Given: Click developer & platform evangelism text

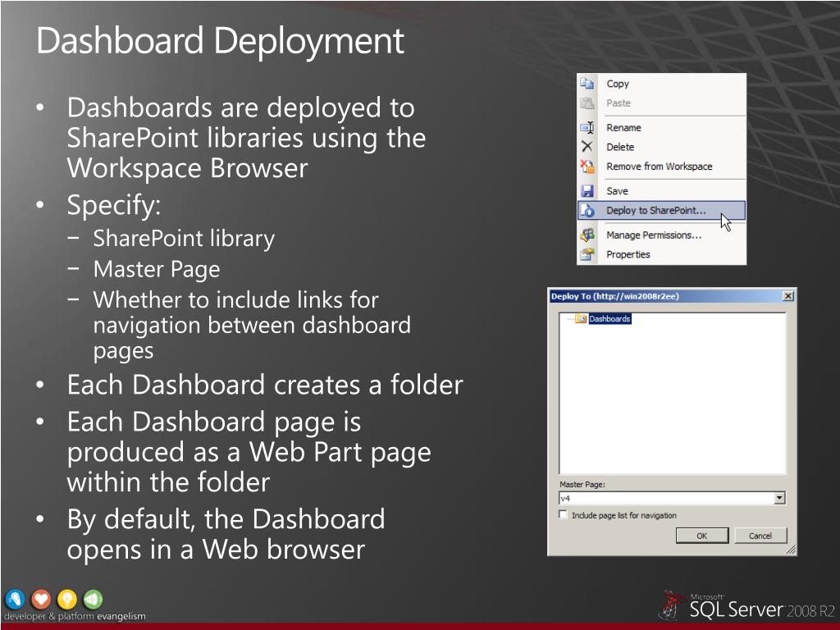Looking at the screenshot, I should pyautogui.click(x=75, y=616).
